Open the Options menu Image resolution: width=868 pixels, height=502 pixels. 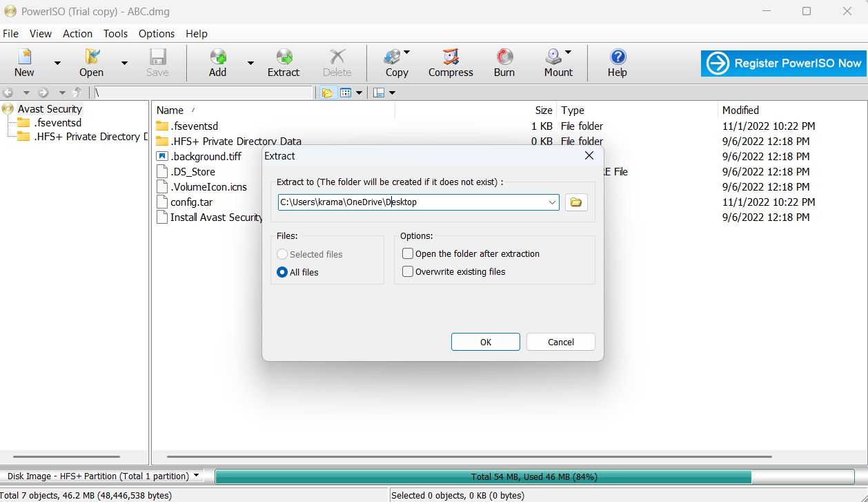pyautogui.click(x=156, y=33)
